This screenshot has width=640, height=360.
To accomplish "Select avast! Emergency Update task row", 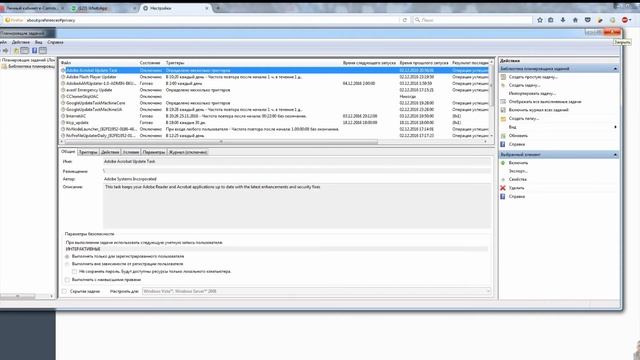I will click(274, 90).
